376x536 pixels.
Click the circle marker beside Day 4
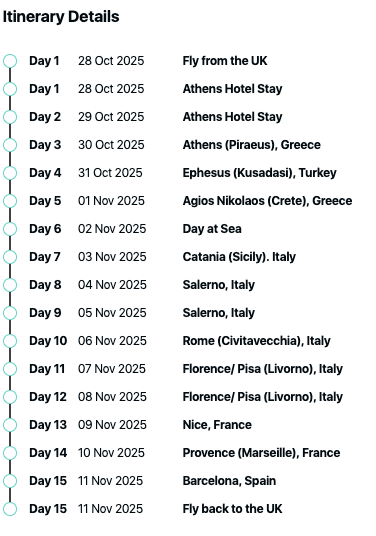10,173
